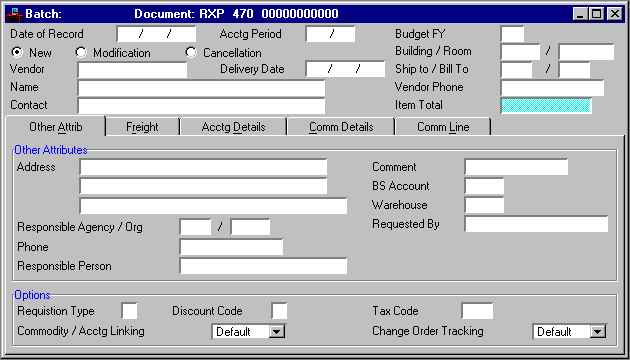Open the Acctg Details tab
This screenshot has width=630, height=360.
coord(233,127)
